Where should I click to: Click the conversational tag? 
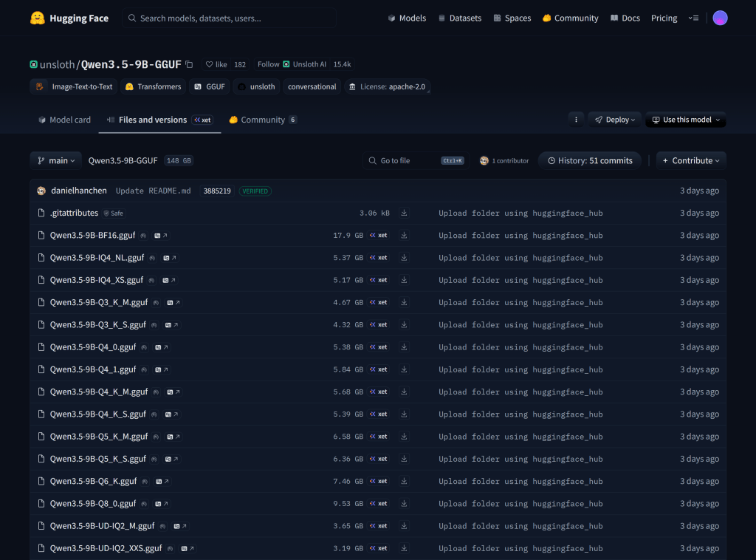(312, 86)
